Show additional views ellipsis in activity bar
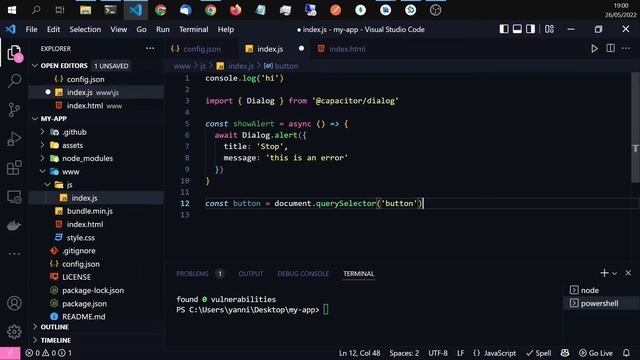 click(14, 254)
